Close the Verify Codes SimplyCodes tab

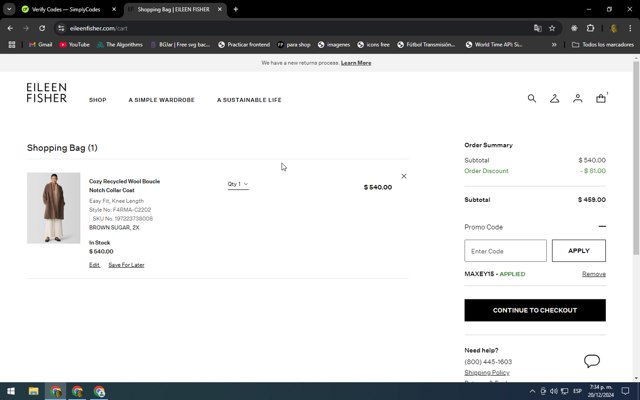(114, 9)
